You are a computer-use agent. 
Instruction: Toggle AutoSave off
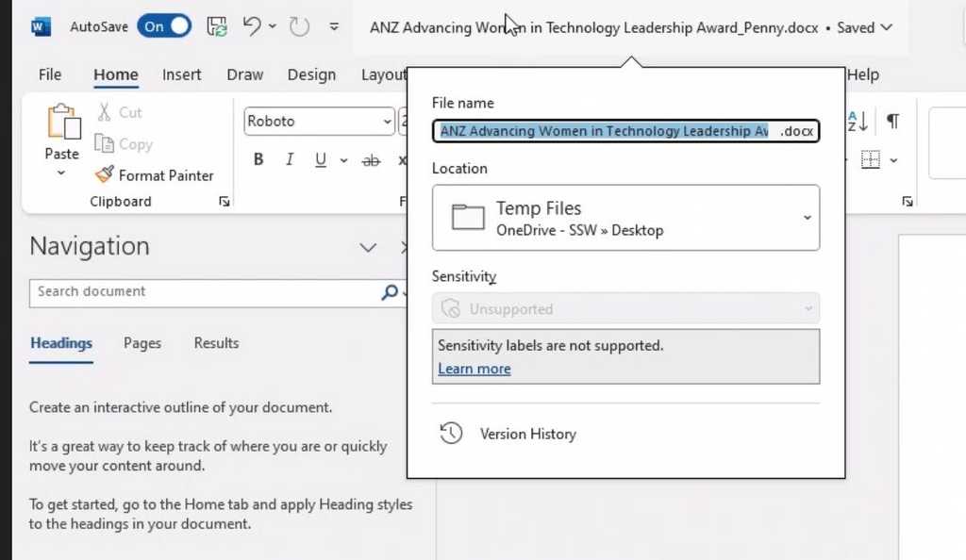coord(164,26)
